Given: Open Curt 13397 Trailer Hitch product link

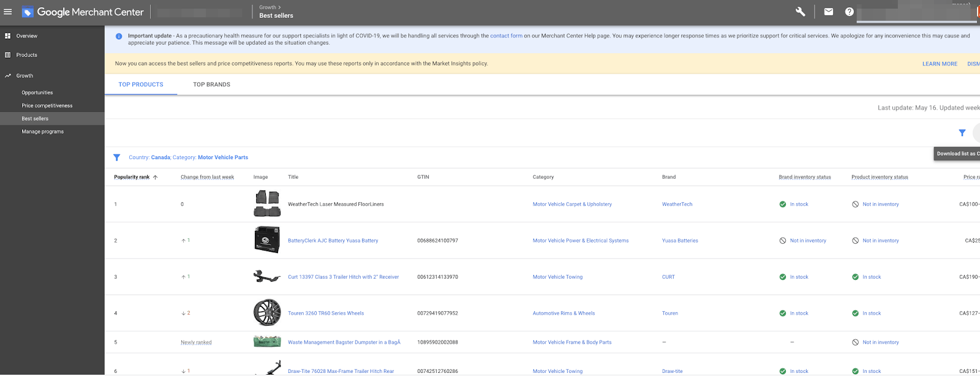Looking at the screenshot, I should [x=343, y=277].
